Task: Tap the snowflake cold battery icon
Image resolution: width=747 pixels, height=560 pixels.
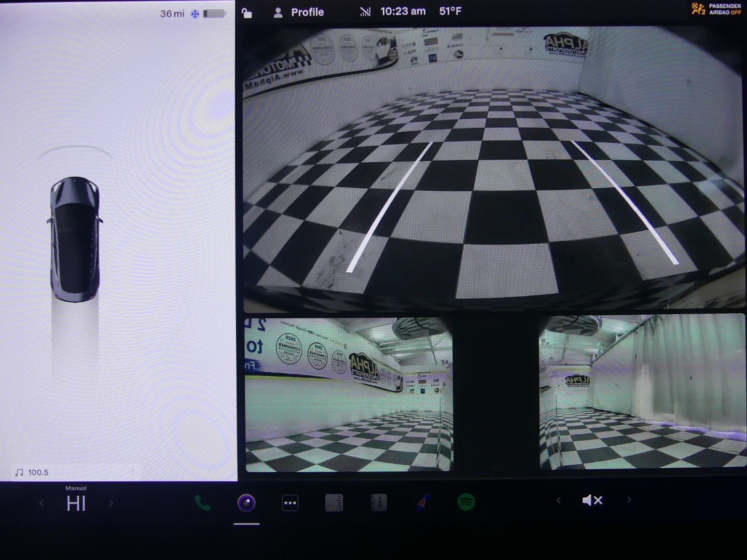Action: (195, 14)
